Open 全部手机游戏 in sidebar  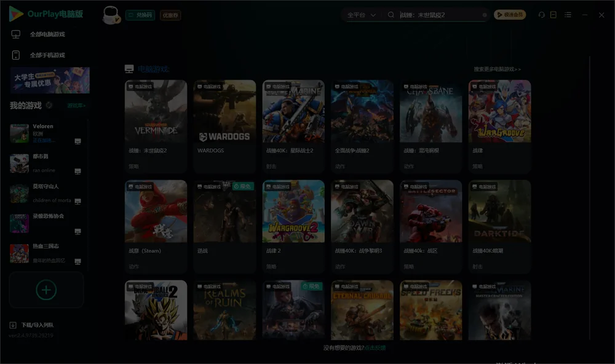click(x=47, y=55)
